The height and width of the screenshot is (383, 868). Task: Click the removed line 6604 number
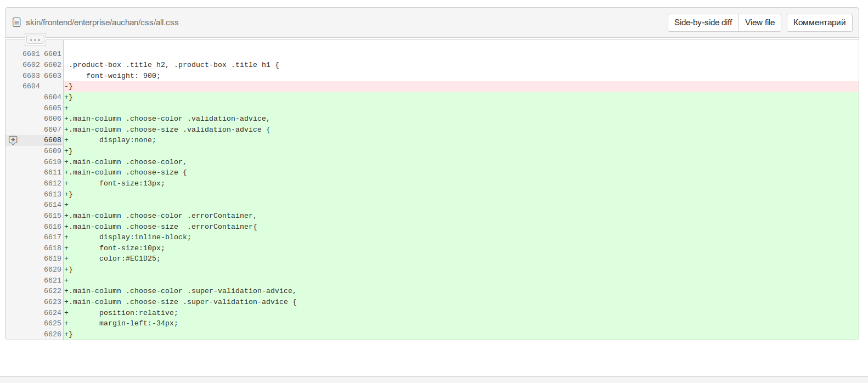tap(31, 86)
